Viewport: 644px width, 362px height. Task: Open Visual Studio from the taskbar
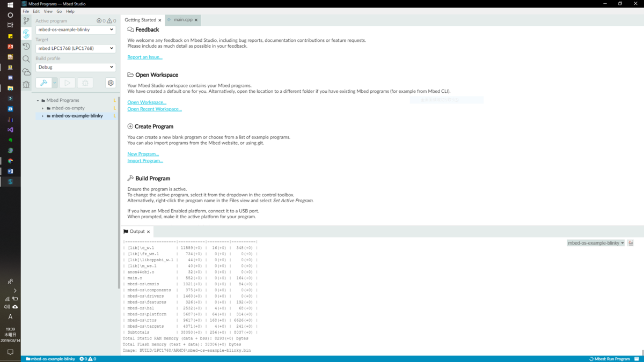coord(10,130)
